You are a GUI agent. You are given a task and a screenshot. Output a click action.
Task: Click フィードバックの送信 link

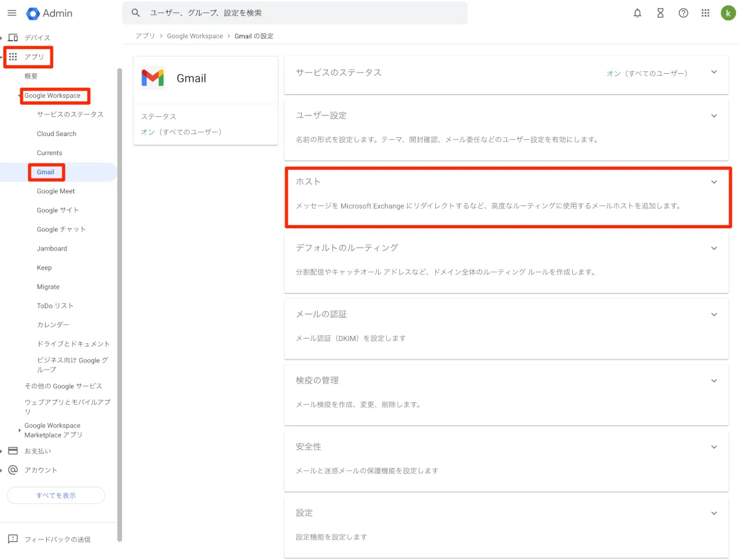pos(57,539)
